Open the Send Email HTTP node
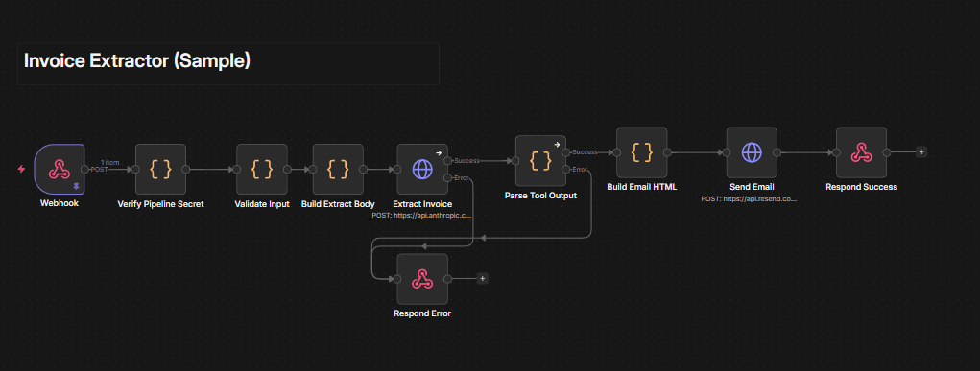 (752, 151)
